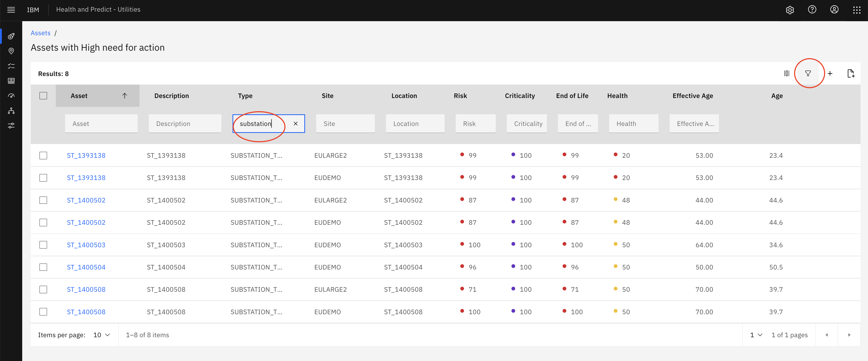
Task: Open the monitor dashboard sidebar icon
Action: click(x=11, y=81)
